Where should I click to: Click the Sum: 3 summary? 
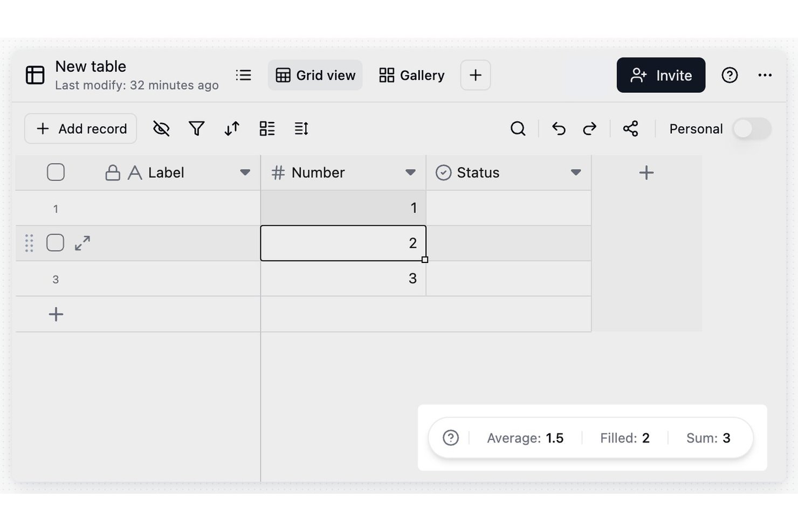[x=708, y=438]
